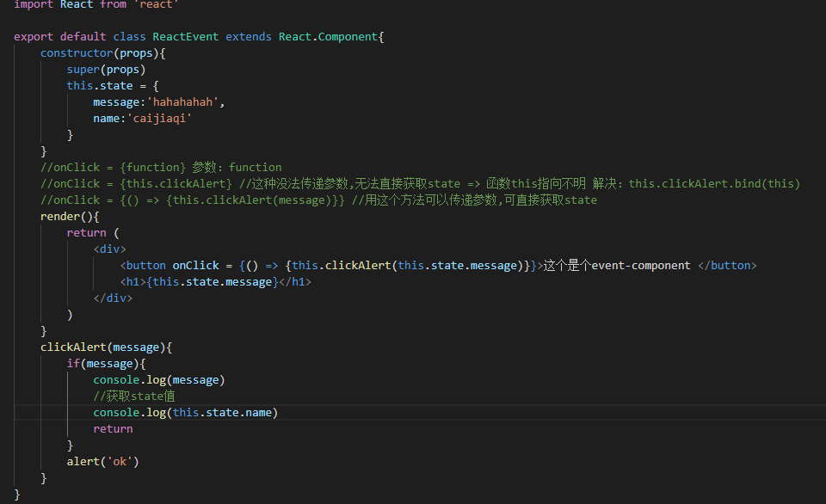
Task: Click the console.log(message) statement
Action: click(158, 379)
